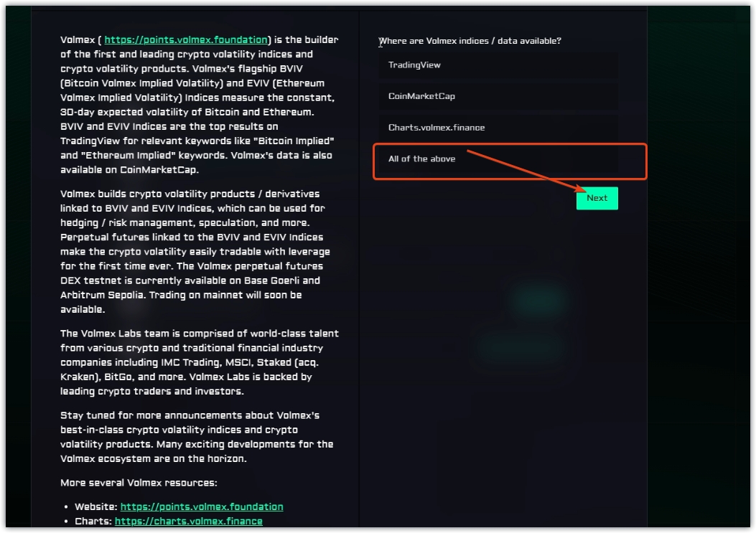Click the "Charts:" bullet label
This screenshot has width=756, height=533.
tap(93, 522)
